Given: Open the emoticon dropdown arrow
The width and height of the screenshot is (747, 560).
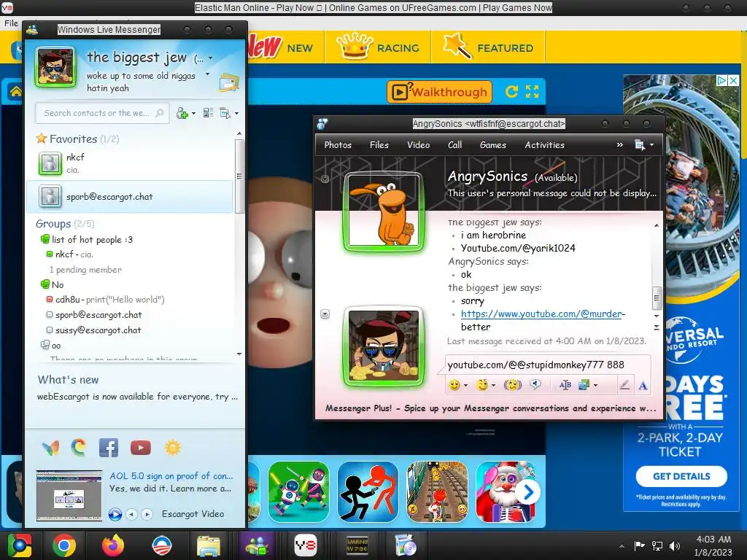Looking at the screenshot, I should pos(466,385).
